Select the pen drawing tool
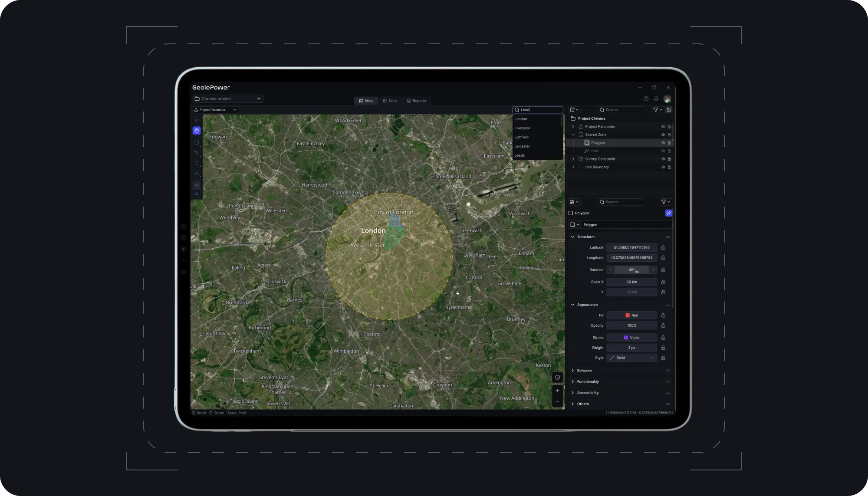Screen dimensions: 868x496 point(197,153)
